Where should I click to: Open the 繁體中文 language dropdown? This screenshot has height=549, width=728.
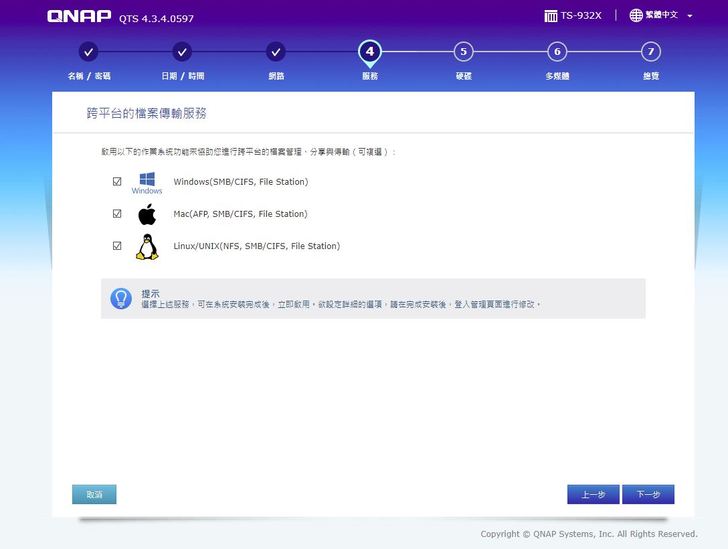click(662, 16)
